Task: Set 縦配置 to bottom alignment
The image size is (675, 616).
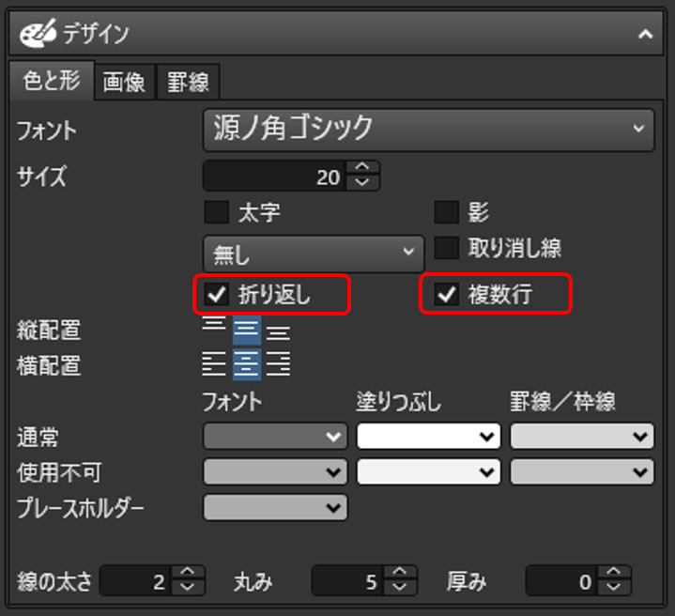Action: point(278,333)
